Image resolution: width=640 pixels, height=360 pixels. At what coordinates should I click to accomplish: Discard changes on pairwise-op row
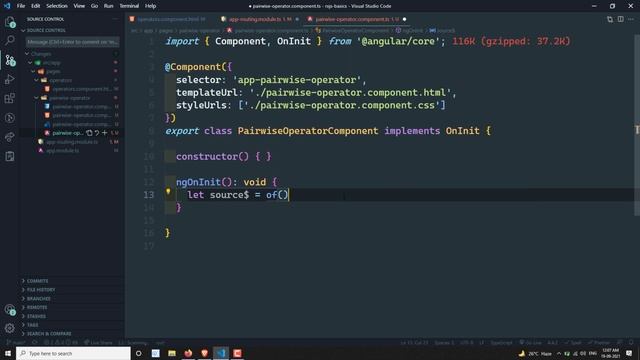point(97,133)
